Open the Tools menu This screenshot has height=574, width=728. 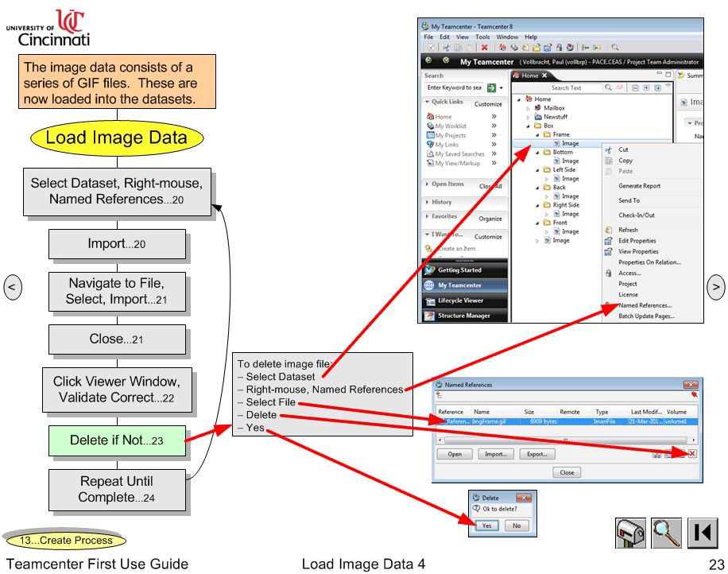tap(482, 37)
